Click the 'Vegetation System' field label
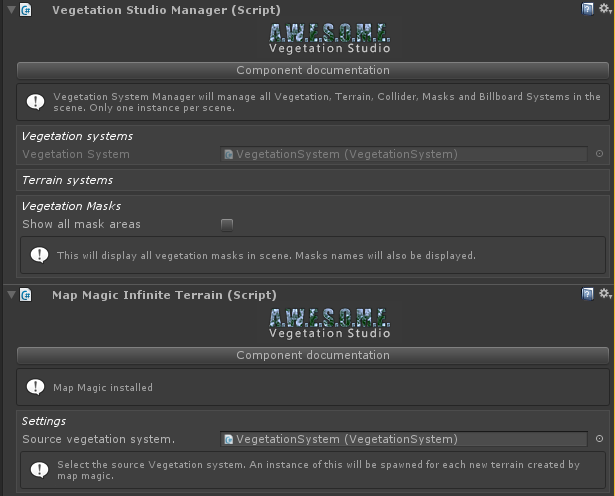Screen dimensions: 615x496 pyautogui.click(x=76, y=154)
